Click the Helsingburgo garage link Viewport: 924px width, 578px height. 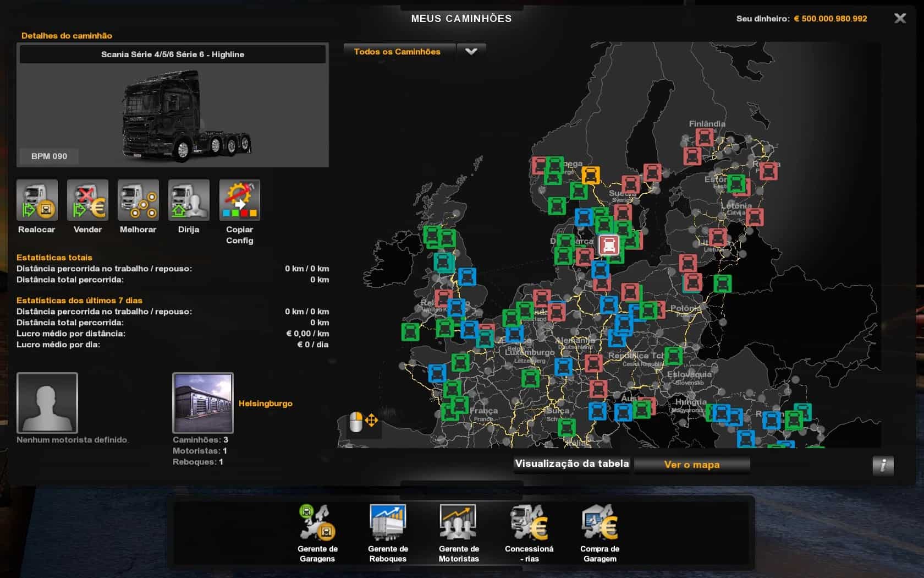265,403
